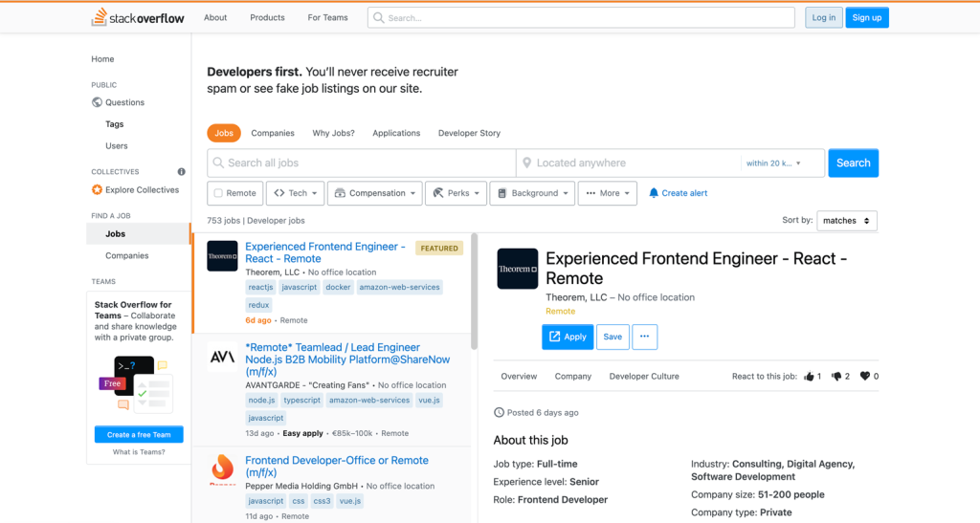Screen dimensions: 980x523
Task: Open the three-dot more options button on job
Action: 644,337
